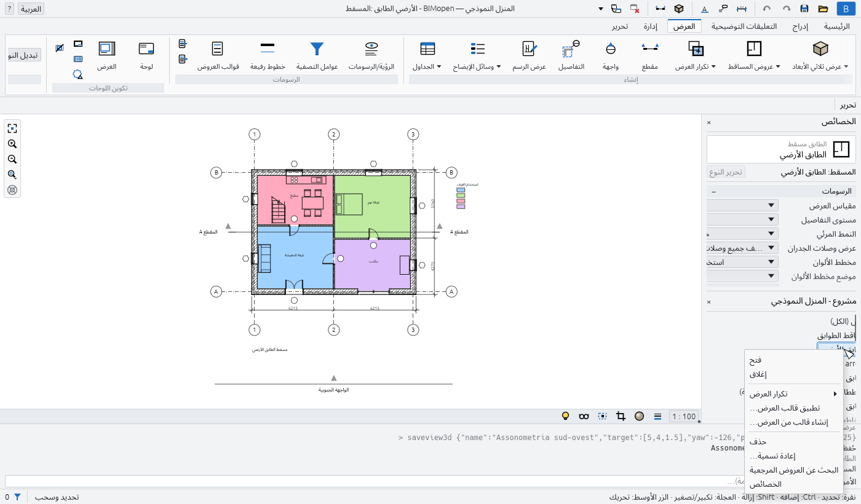The width and height of the screenshot is (861, 504).
Task: Click the Sheet (لوحة) icon
Action: point(146,49)
